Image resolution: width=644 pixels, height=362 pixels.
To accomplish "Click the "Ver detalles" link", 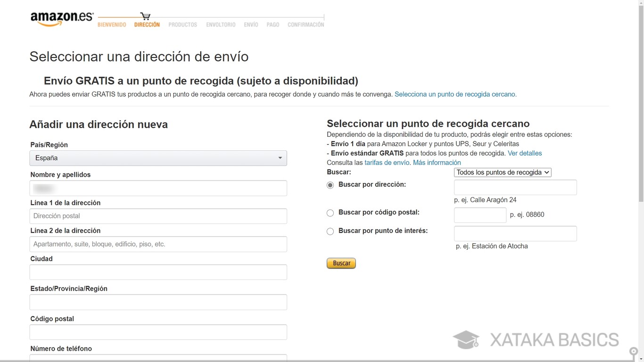I will (x=524, y=153).
